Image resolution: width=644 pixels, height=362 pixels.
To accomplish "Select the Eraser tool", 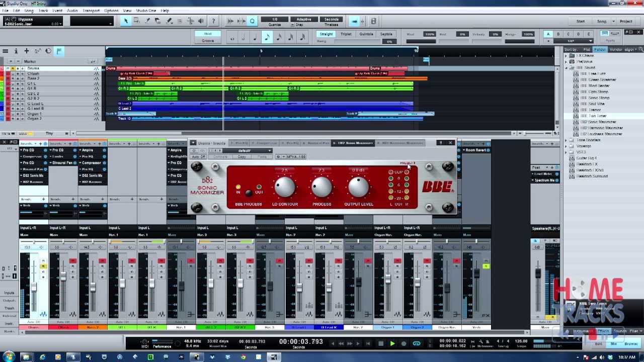I will (158, 21).
